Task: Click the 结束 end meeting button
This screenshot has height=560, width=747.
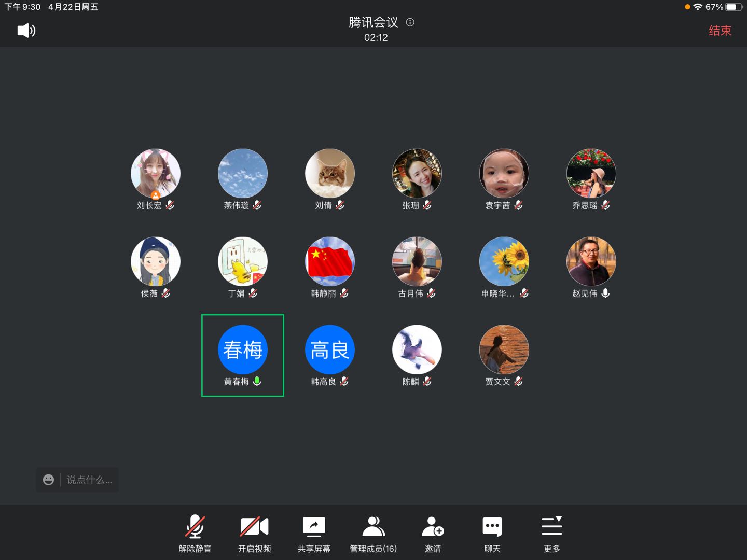Action: pyautogui.click(x=720, y=31)
